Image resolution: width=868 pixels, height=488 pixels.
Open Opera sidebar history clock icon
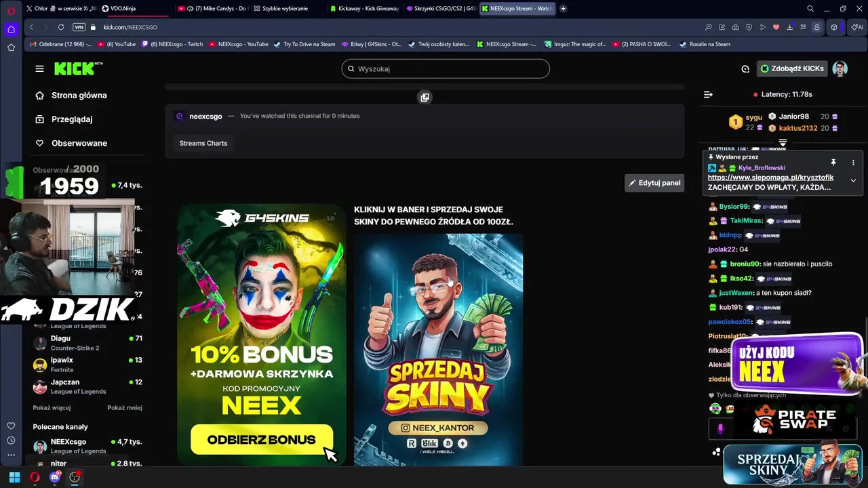pyautogui.click(x=11, y=441)
